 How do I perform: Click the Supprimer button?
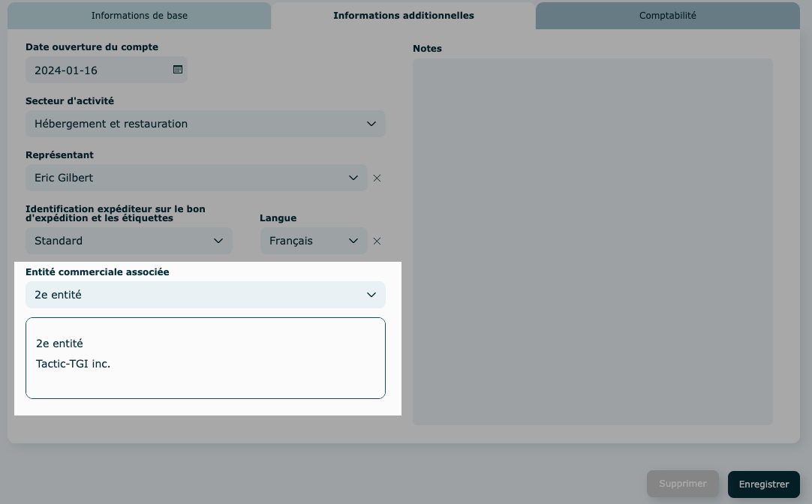click(x=683, y=484)
